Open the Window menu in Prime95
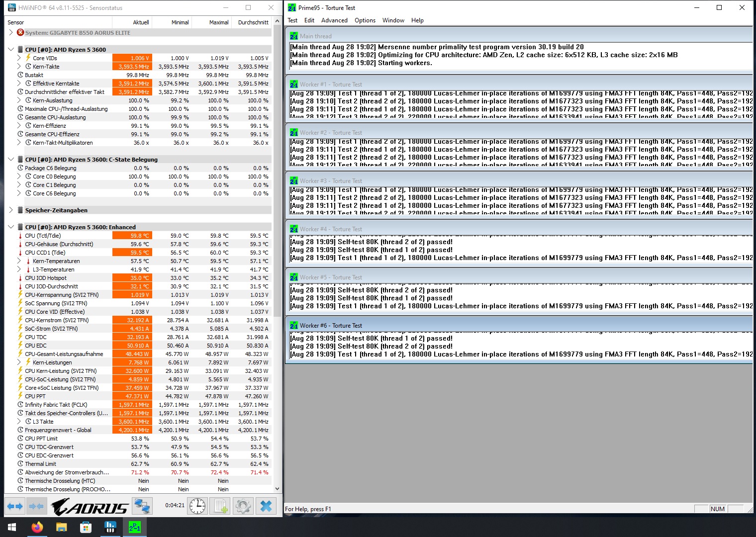The height and width of the screenshot is (537, 756). click(393, 20)
